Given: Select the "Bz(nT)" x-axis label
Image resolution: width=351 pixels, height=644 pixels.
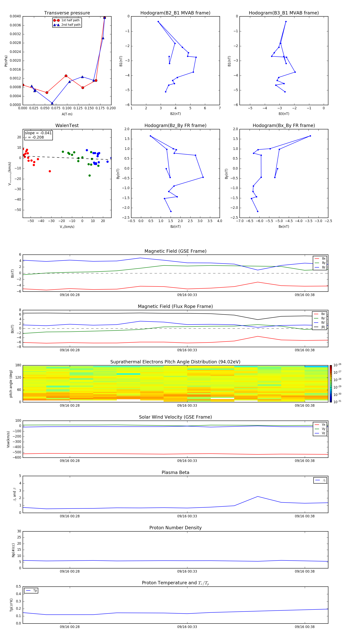Looking at the screenshot, I should (175, 227).
